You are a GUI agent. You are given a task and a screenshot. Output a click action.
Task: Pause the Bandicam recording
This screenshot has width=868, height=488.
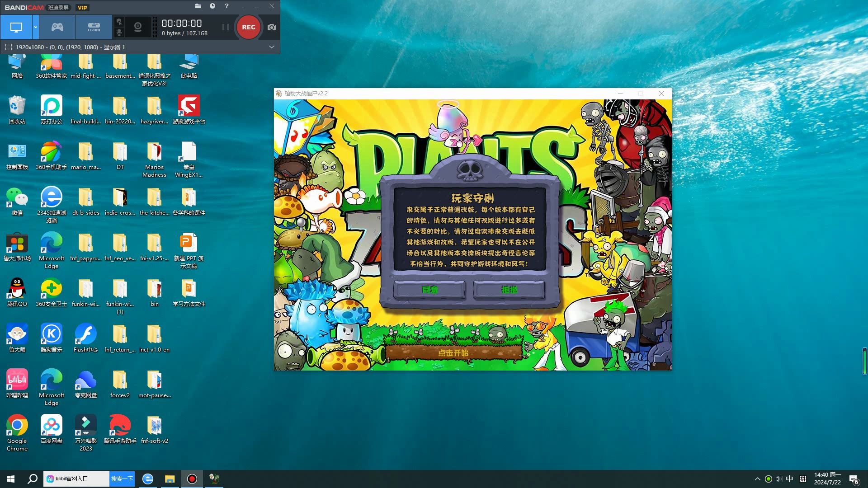pyautogui.click(x=225, y=27)
